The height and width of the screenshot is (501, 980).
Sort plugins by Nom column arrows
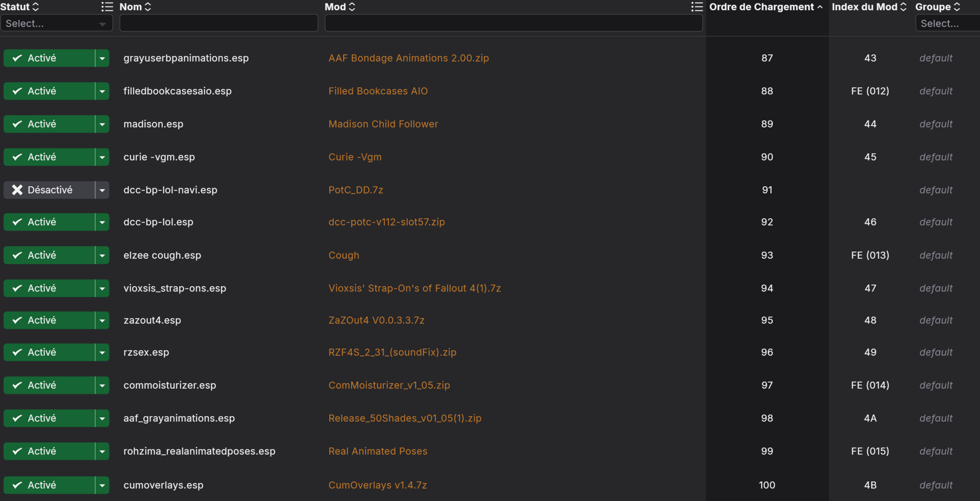(148, 7)
